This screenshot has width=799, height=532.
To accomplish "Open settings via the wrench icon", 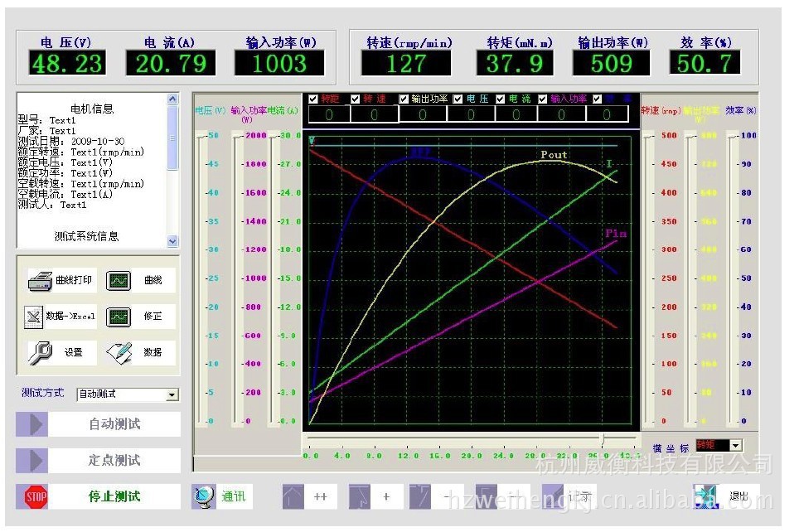I will (x=41, y=353).
